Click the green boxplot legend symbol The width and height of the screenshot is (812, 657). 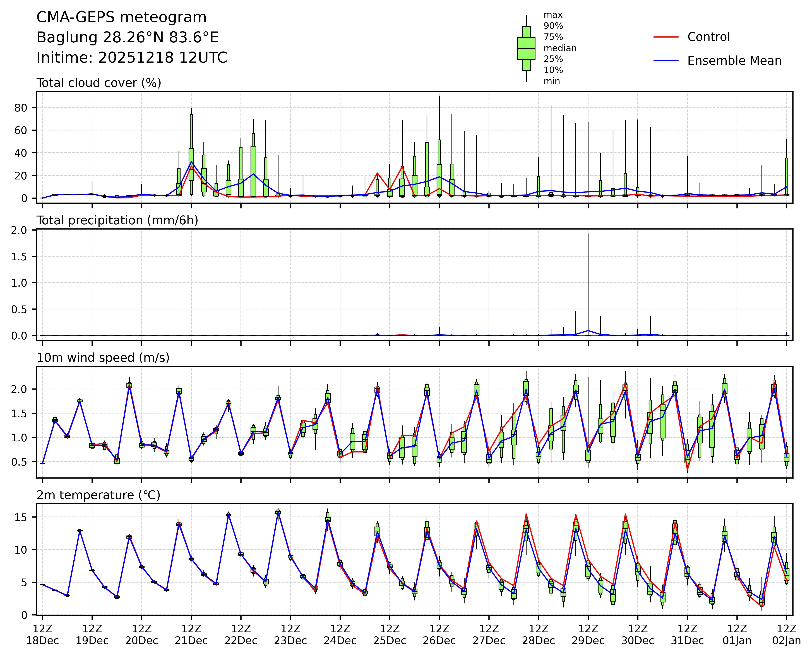pos(526,48)
